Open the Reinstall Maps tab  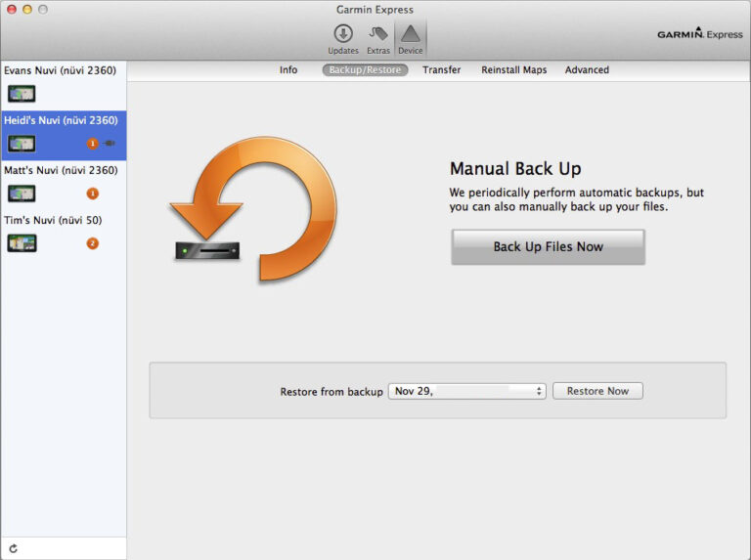[514, 70]
